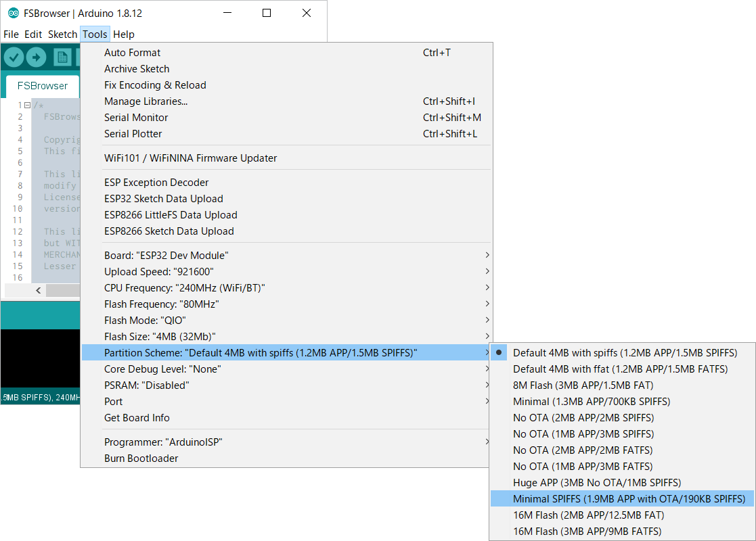Image resolution: width=756 pixels, height=541 pixels.
Task: Close the open Tools menu
Action: tap(95, 34)
